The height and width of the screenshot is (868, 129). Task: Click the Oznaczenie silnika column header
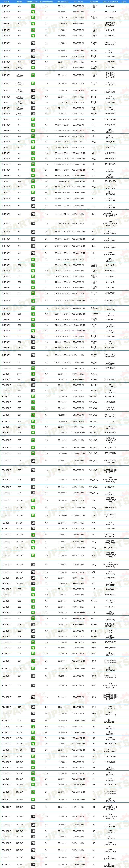(x=110, y=2)
